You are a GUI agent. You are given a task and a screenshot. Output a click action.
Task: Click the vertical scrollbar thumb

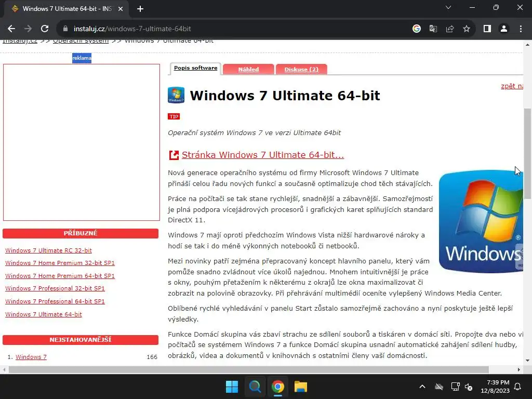point(527,154)
